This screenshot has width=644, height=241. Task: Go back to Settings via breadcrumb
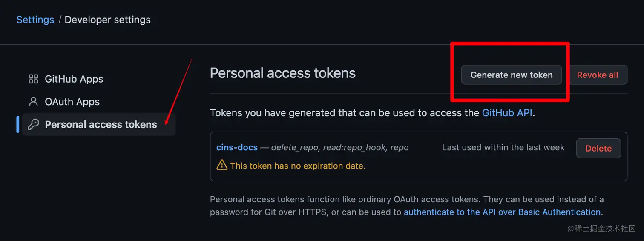tap(35, 20)
